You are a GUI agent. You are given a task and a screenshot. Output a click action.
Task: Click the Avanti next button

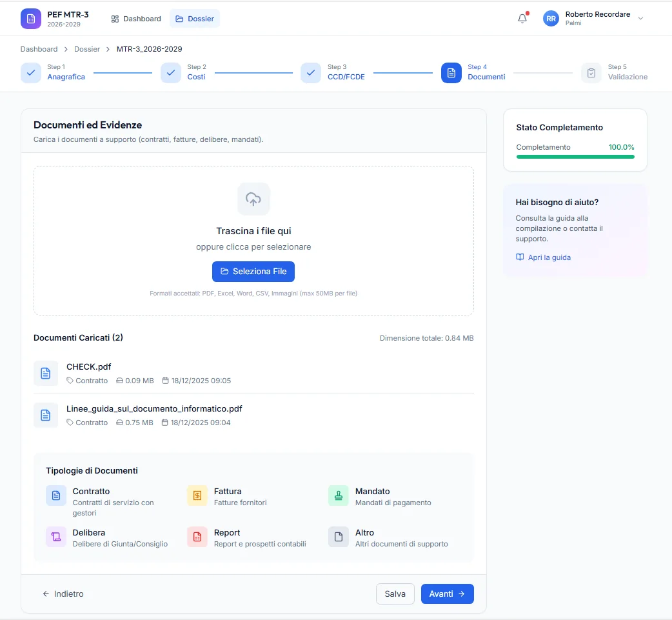448,594
